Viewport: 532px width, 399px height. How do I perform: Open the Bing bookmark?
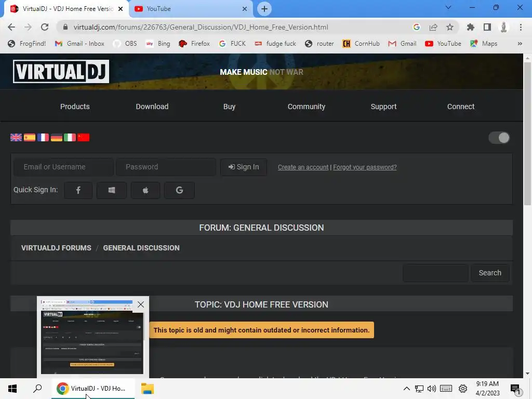pos(158,44)
